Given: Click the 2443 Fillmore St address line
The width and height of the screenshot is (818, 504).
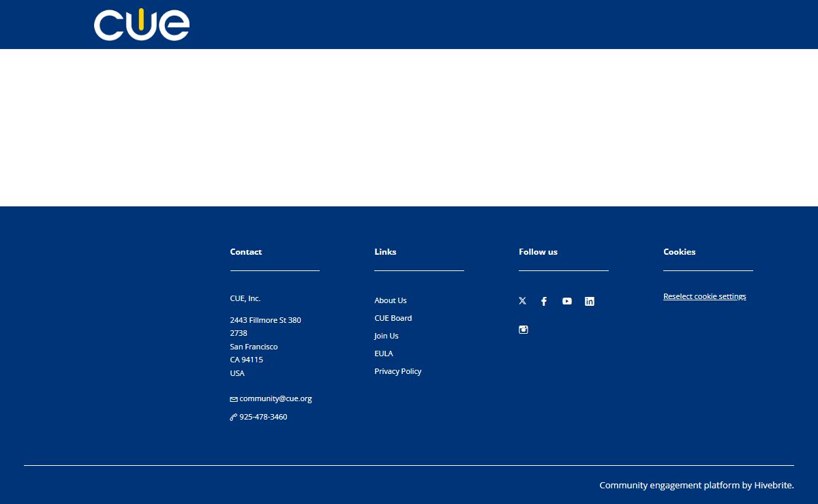Looking at the screenshot, I should click(265, 320).
